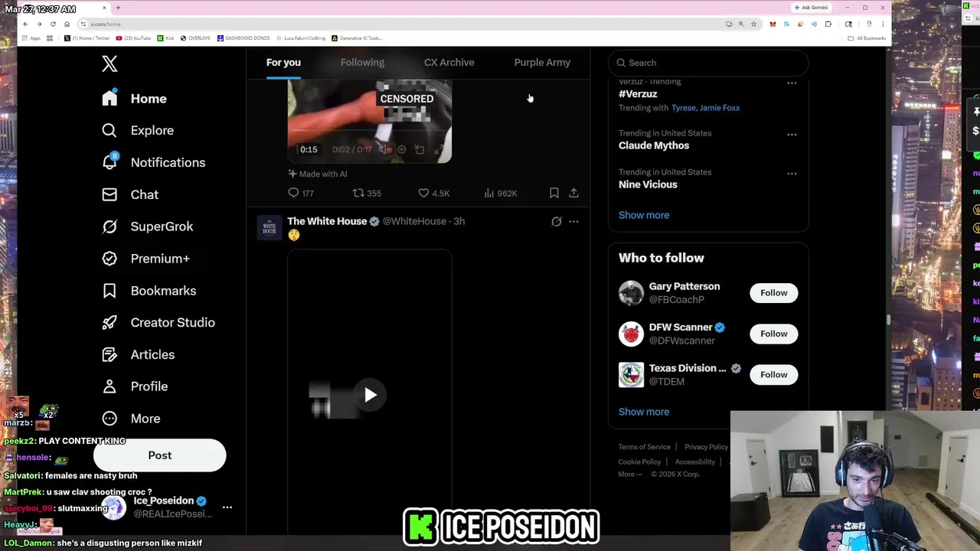Bookmark the censored video post
This screenshot has height=551, width=980.
coord(554,194)
